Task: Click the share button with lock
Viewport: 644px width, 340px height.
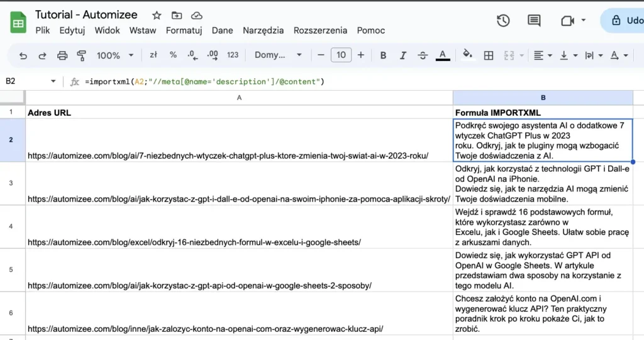Action: [x=623, y=21]
